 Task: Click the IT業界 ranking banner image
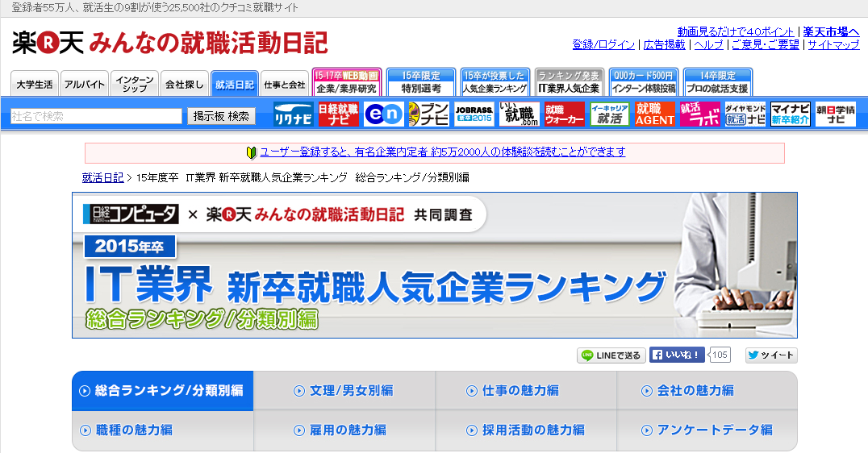(434, 265)
